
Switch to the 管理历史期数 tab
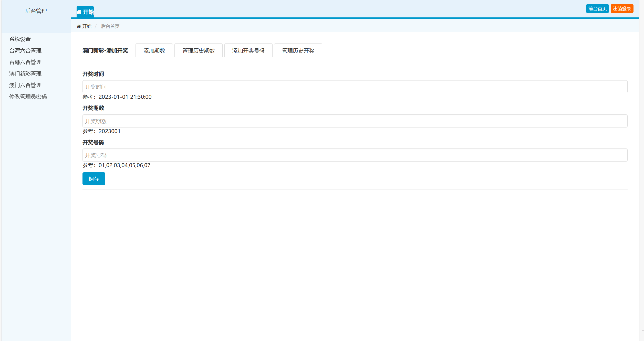click(199, 50)
